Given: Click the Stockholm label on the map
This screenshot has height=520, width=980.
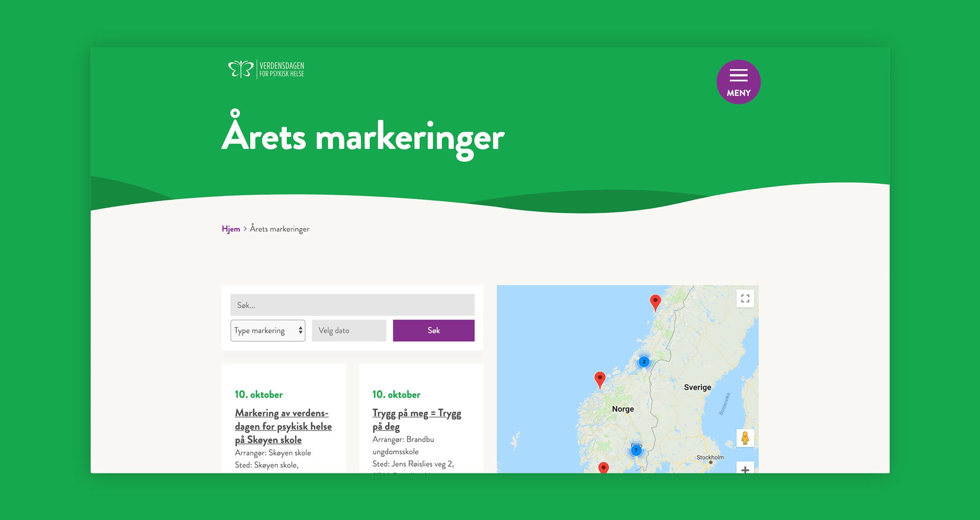Looking at the screenshot, I should tap(710, 457).
